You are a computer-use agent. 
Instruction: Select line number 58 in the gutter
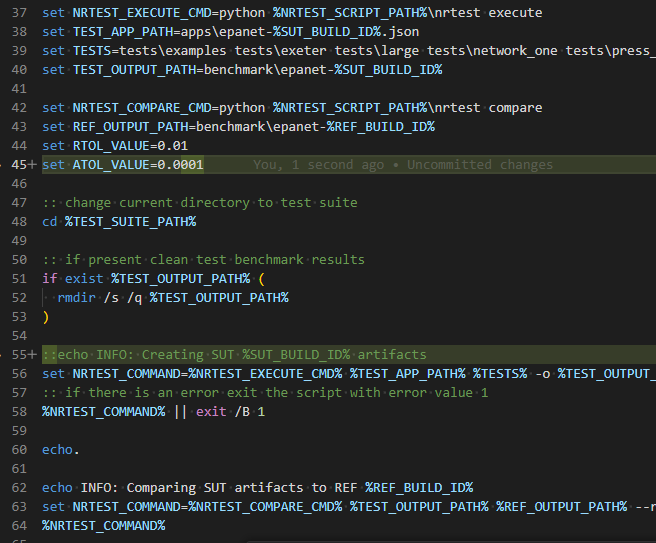[19, 412]
